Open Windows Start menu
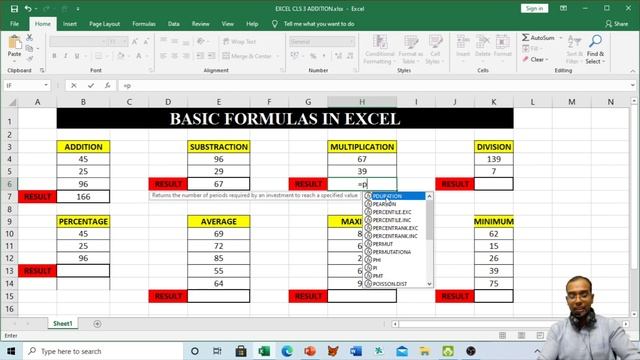 [x=11, y=351]
